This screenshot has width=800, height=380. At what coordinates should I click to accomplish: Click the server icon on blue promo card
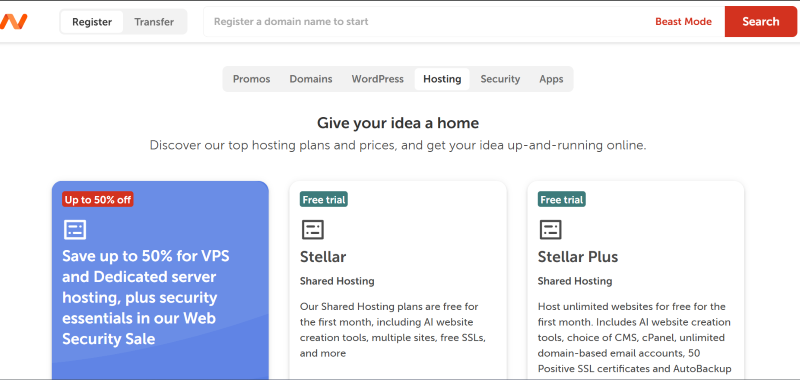[75, 230]
